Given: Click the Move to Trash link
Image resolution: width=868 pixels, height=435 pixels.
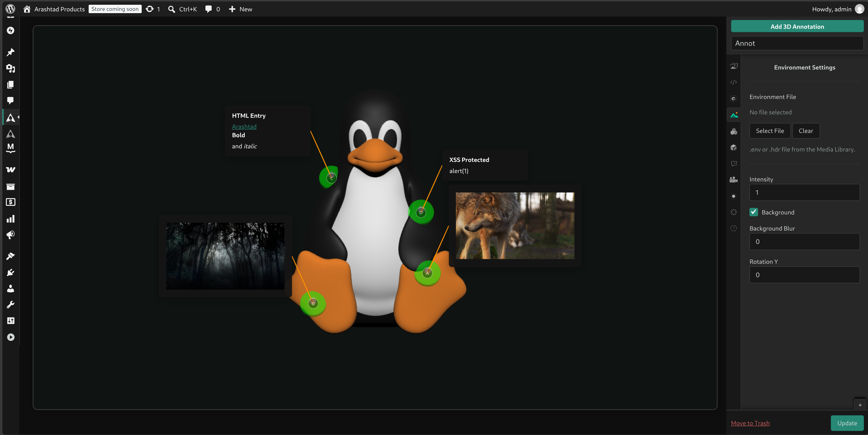Looking at the screenshot, I should [750, 423].
